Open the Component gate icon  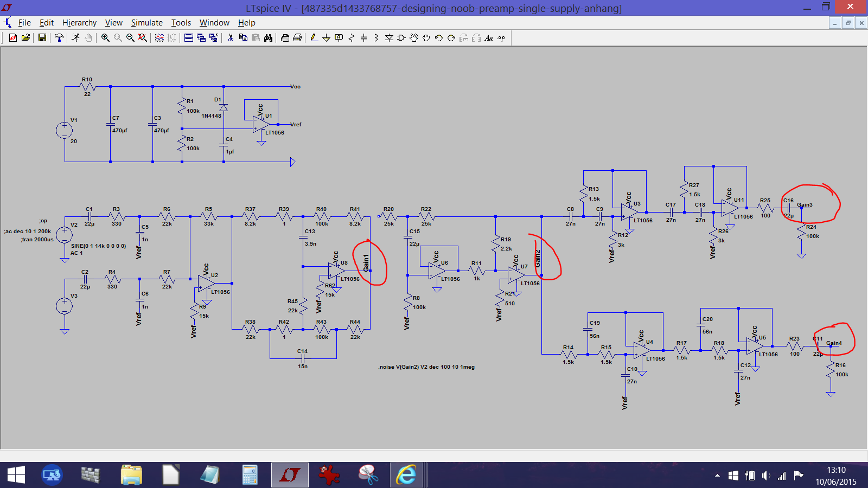[x=401, y=38]
